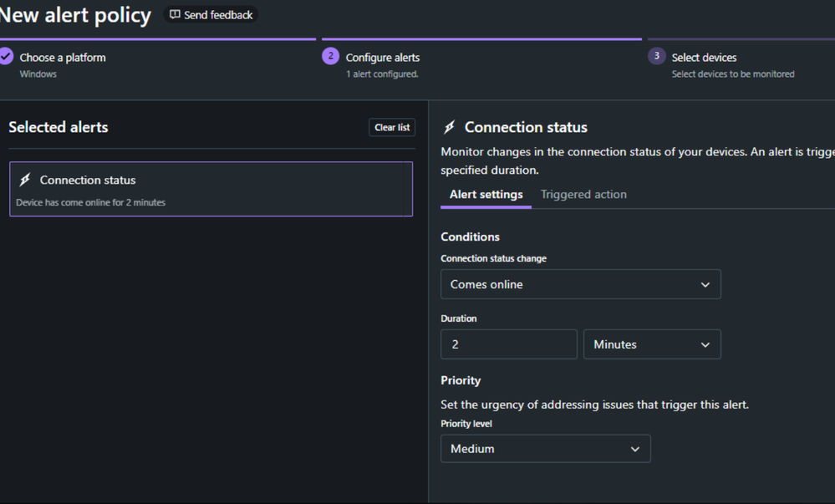Image resolution: width=835 pixels, height=504 pixels.
Task: Click the Send feedback button
Action: pyautogui.click(x=211, y=15)
